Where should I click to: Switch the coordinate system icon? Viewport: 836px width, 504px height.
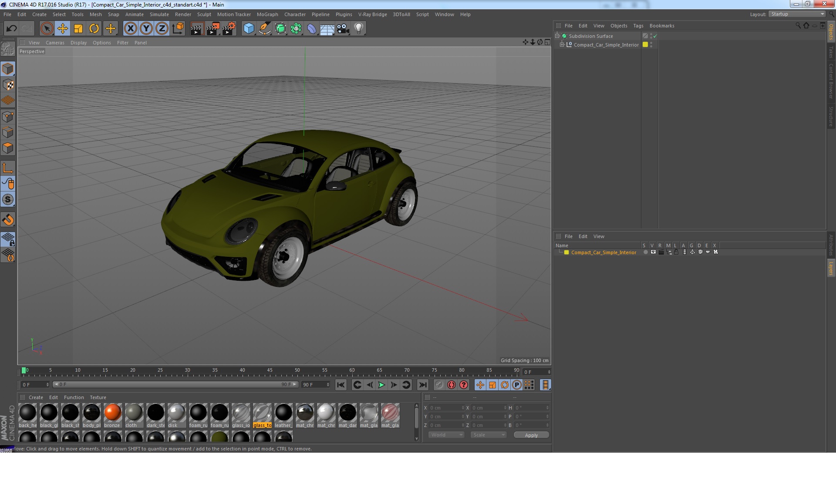click(178, 29)
